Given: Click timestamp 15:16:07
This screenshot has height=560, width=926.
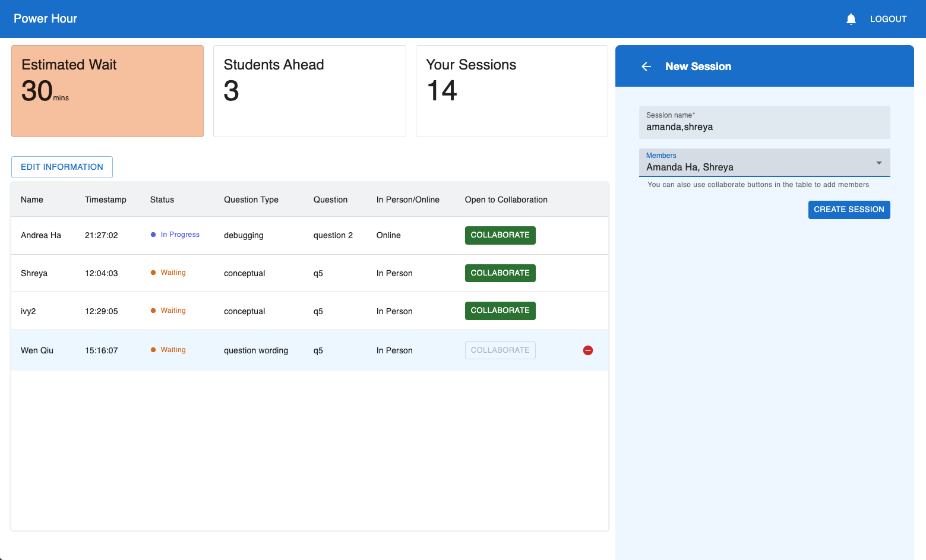Looking at the screenshot, I should tap(102, 350).
